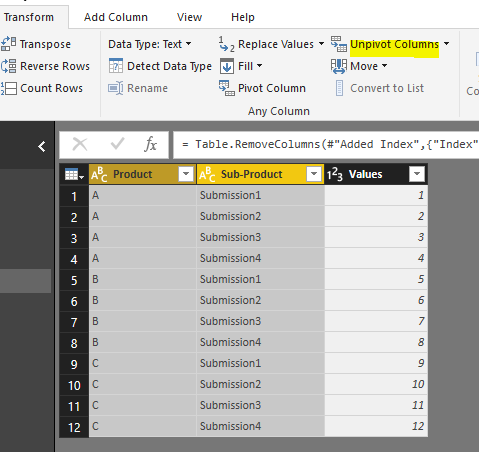Image resolution: width=479 pixels, height=452 pixels.
Task: Confirm the formula with the checkmark icon
Action: (117, 144)
